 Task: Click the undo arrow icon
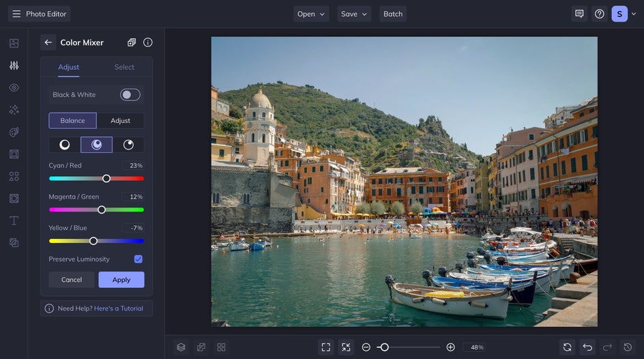587,347
